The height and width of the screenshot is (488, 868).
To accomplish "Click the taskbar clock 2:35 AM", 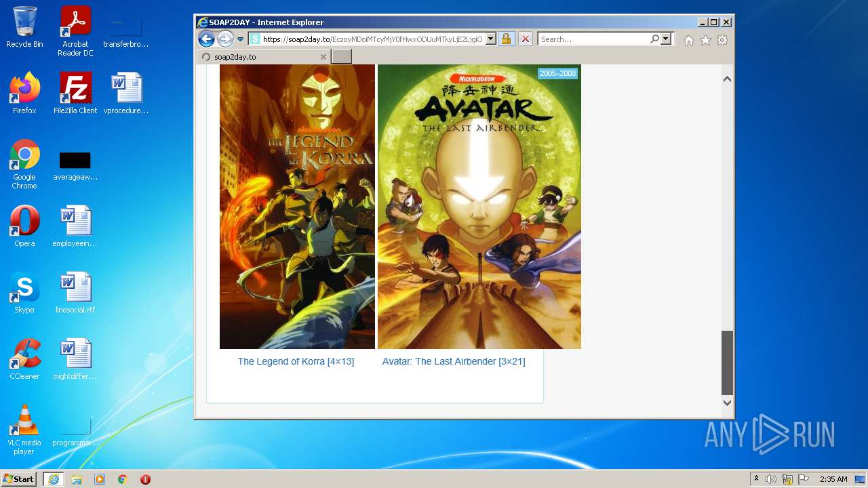I will click(833, 479).
